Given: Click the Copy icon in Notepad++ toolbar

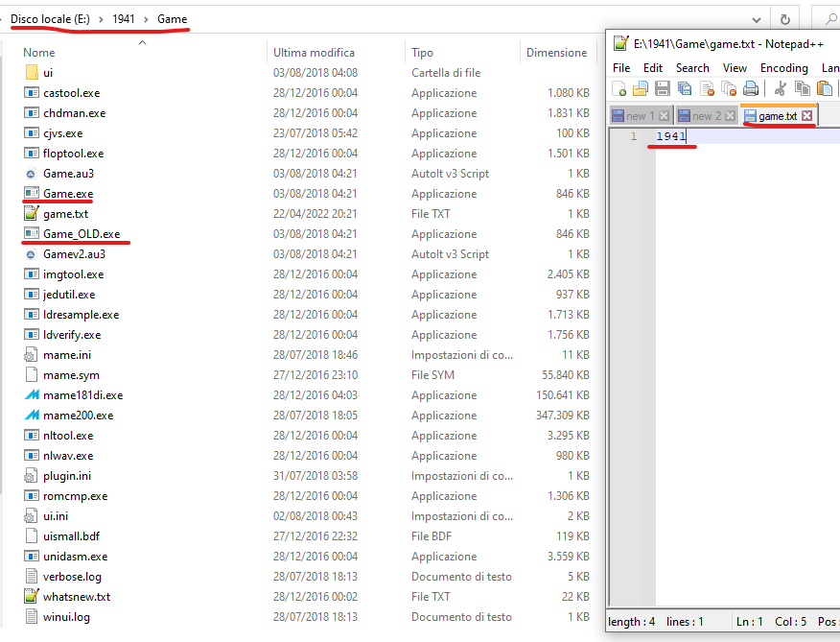Looking at the screenshot, I should point(802,88).
